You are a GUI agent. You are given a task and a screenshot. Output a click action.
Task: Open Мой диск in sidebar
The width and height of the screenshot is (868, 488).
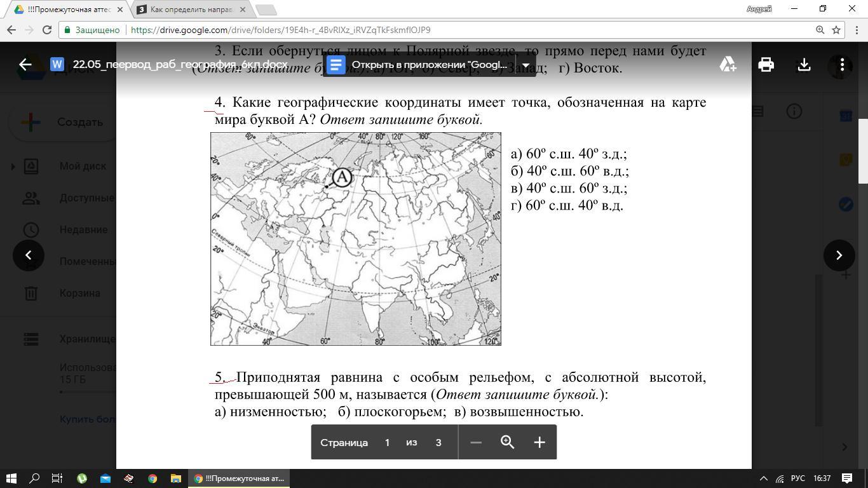click(83, 166)
